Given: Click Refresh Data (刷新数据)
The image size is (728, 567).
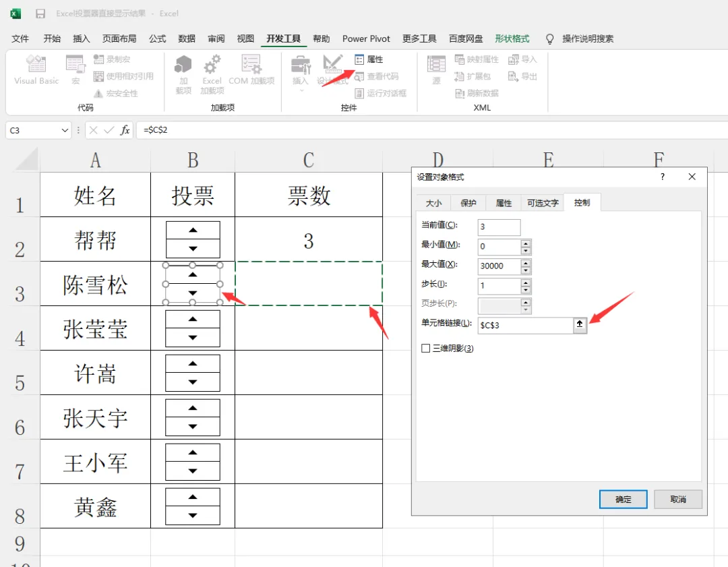Looking at the screenshot, I should (477, 93).
